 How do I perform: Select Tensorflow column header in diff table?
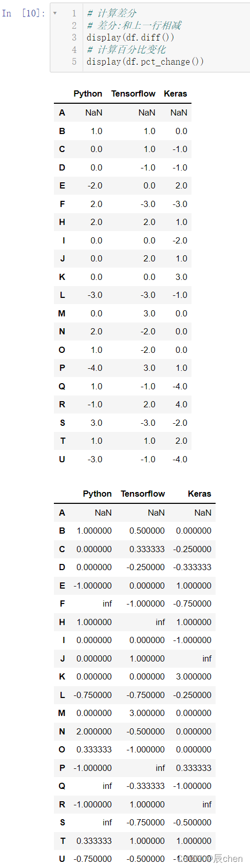pos(133,93)
